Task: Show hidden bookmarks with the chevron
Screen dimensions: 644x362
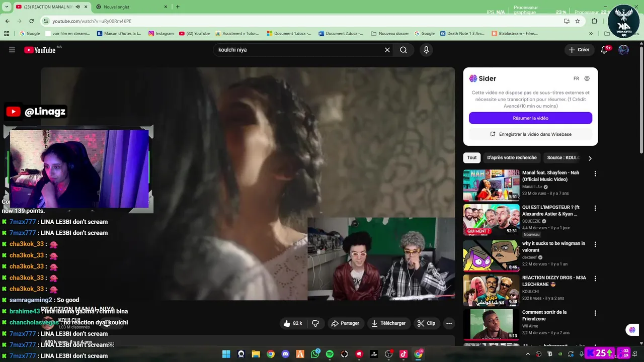Action: point(591,34)
